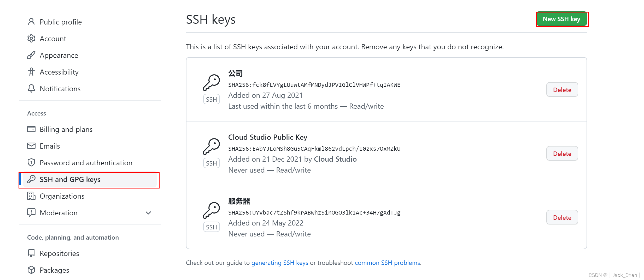Click the Password and authentication shield icon
Image resolution: width=644 pixels, height=280 pixels.
click(31, 162)
